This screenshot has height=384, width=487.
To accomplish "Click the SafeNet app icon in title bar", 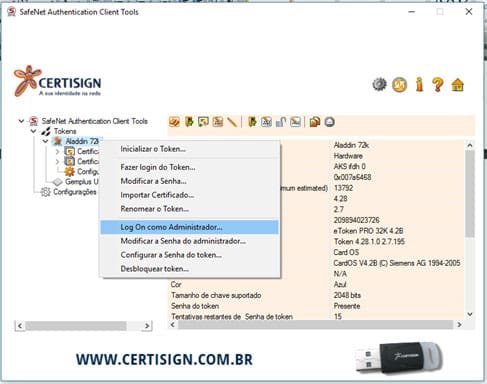I will tap(12, 12).
